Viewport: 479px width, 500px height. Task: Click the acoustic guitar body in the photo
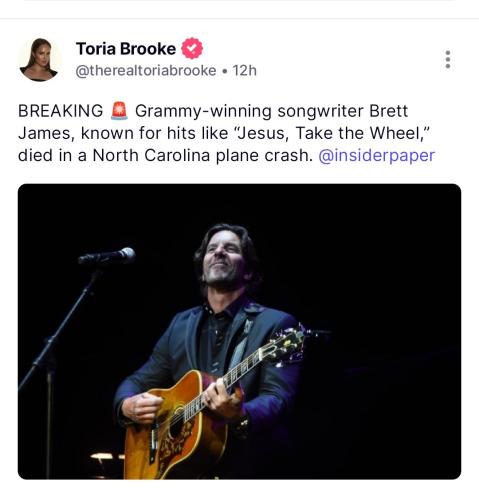[x=176, y=428]
